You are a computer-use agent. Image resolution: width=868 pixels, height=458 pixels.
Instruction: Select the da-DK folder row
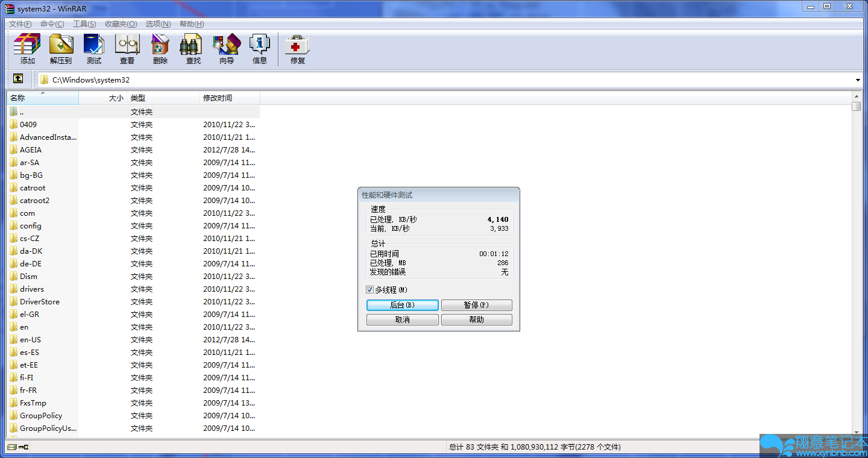pyautogui.click(x=133, y=251)
